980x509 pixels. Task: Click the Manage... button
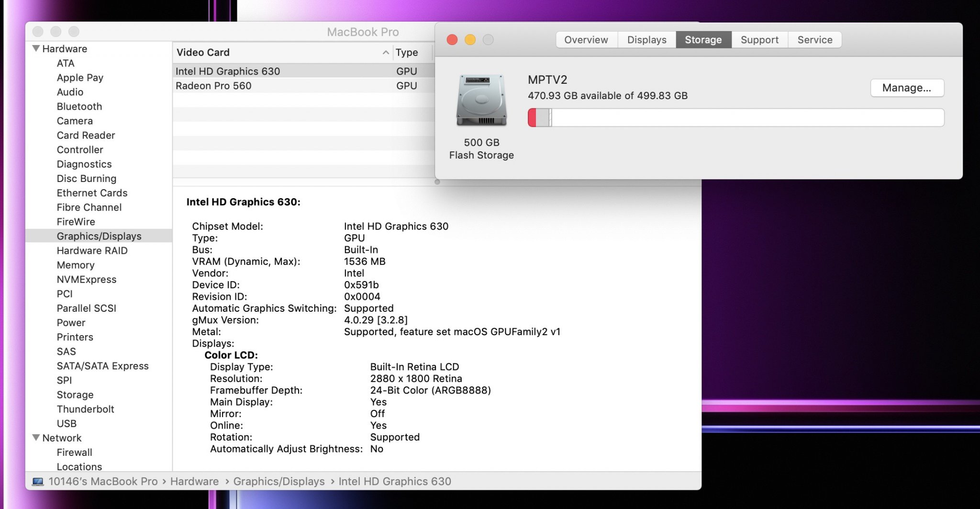(x=907, y=88)
